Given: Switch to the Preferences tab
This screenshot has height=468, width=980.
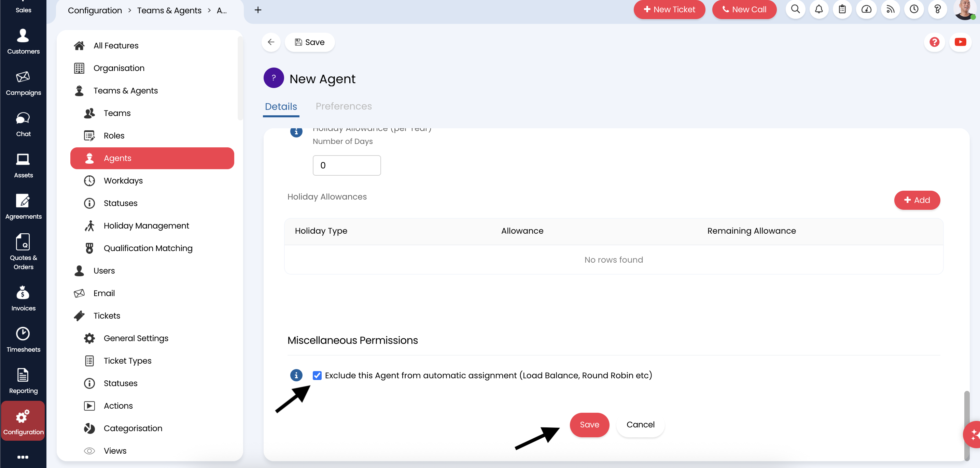Looking at the screenshot, I should [344, 106].
